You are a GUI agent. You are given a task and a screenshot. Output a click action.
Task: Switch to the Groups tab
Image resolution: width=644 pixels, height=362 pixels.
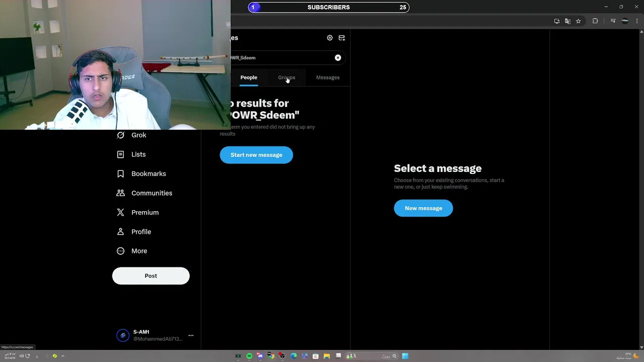(x=287, y=77)
